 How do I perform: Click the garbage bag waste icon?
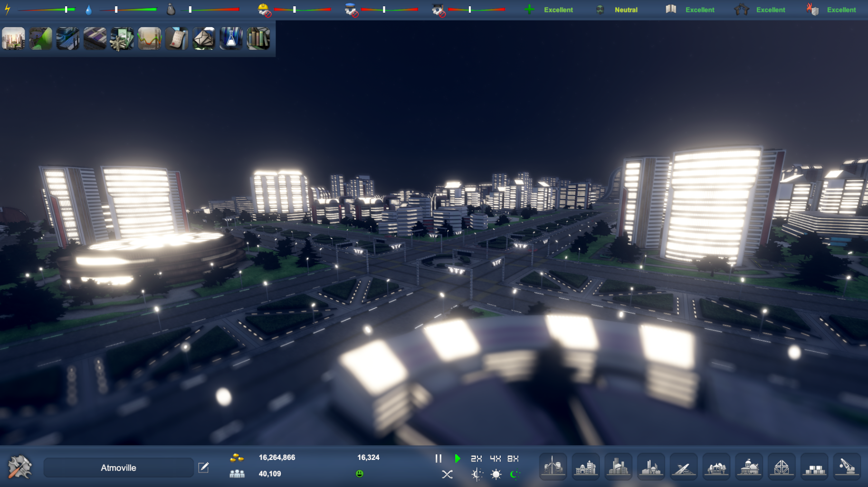[x=171, y=9]
